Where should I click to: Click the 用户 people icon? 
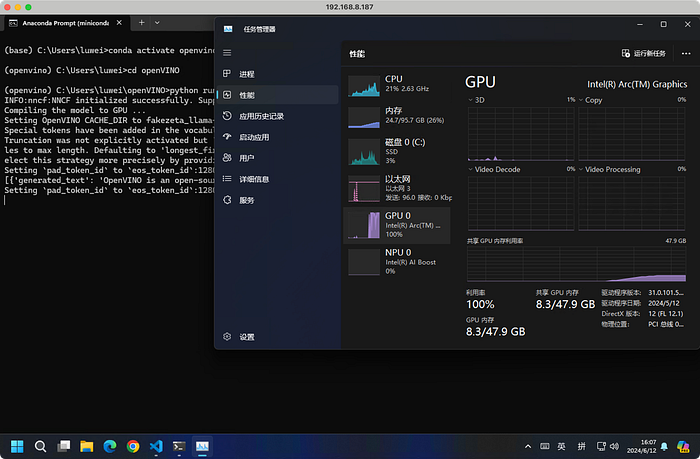coord(227,158)
